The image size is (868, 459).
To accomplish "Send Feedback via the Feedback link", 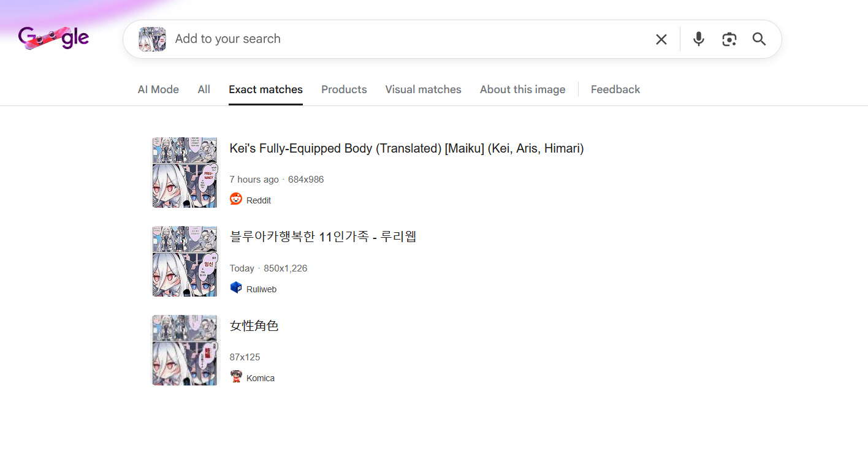I will coord(615,89).
